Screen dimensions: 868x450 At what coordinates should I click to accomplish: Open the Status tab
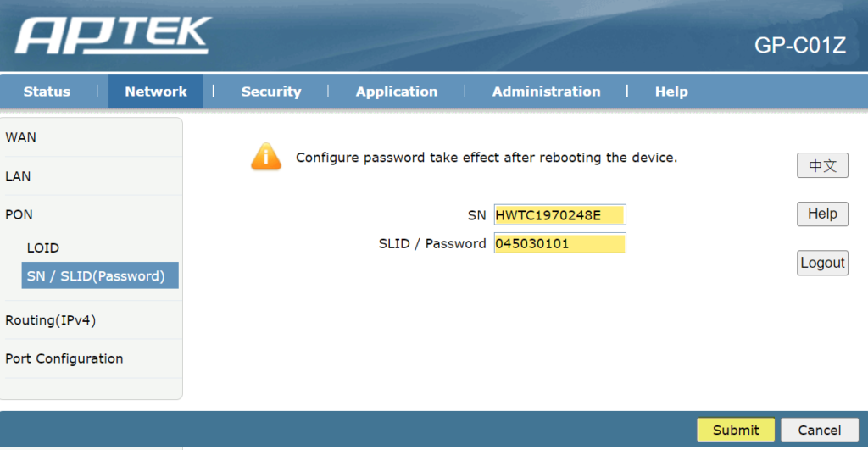click(47, 92)
